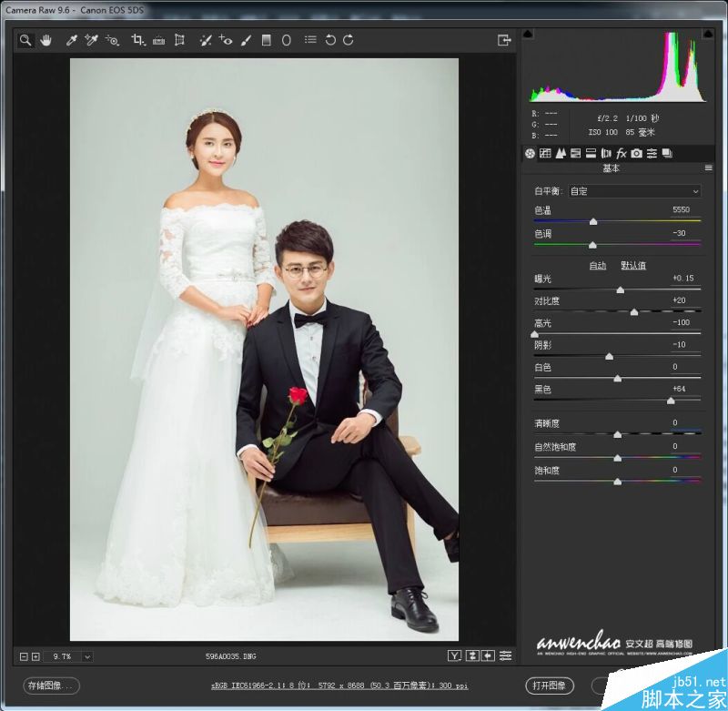Image resolution: width=728 pixels, height=711 pixels.
Task: Click the Open Image button
Action: coord(550,686)
